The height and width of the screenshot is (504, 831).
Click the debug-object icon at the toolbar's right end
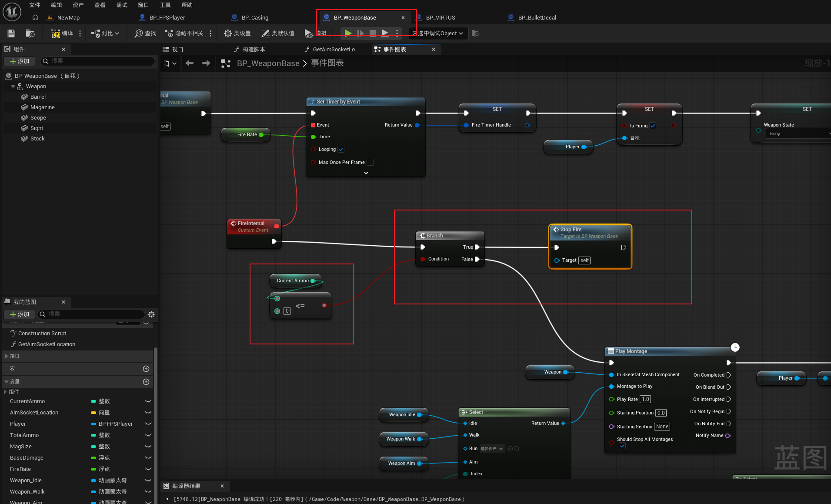tap(475, 33)
